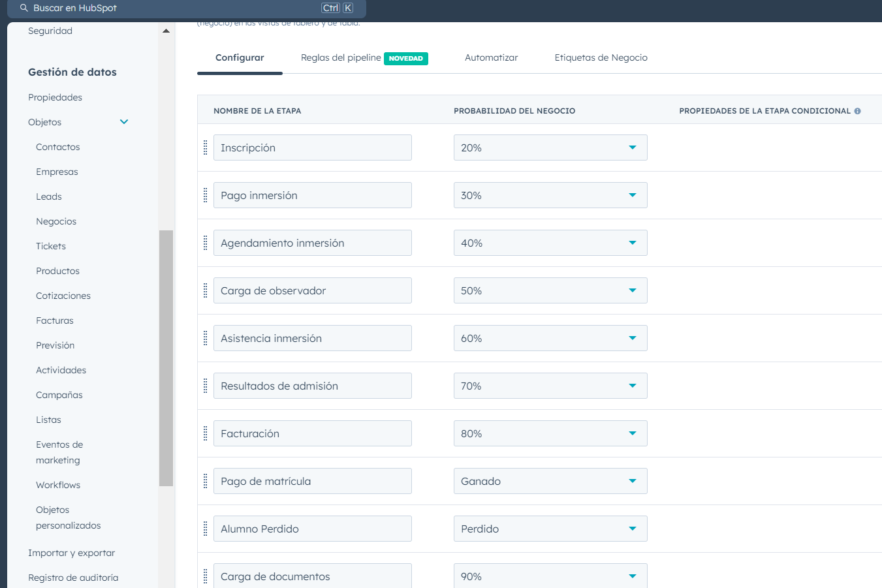Open Propiedades in the sidebar
The height and width of the screenshot is (588, 882).
pyautogui.click(x=55, y=97)
